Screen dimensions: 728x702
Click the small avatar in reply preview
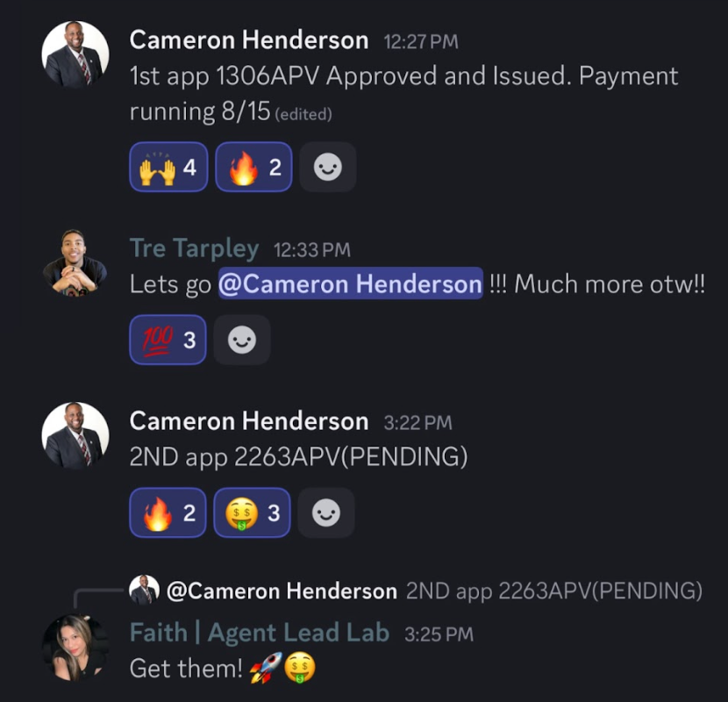point(145,590)
